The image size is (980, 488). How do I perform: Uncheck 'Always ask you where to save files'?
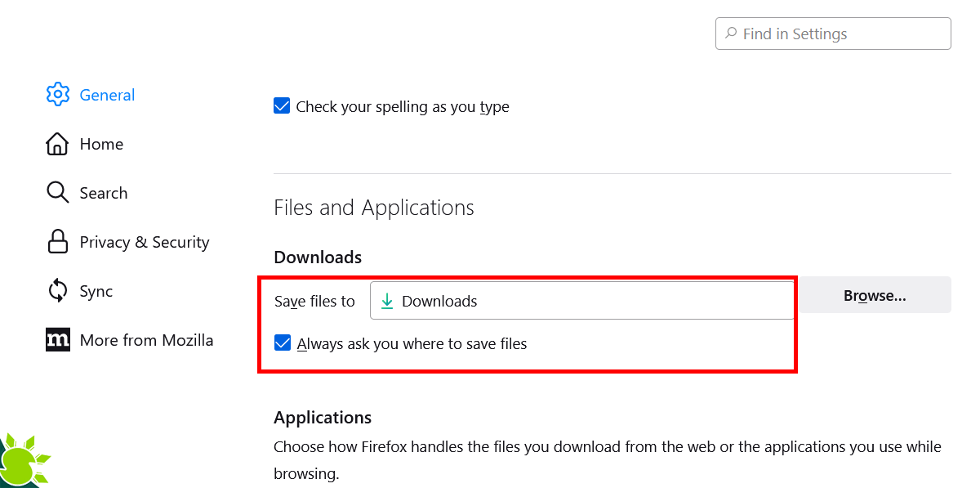pyautogui.click(x=283, y=342)
